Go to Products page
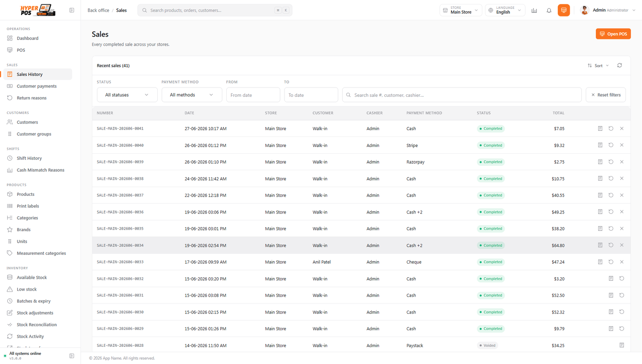The width and height of the screenshot is (642, 364). point(38,194)
